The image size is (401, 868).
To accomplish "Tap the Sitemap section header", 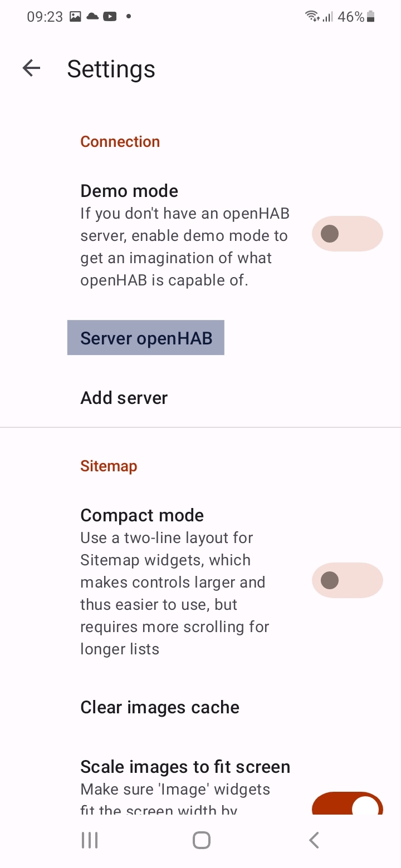I will coord(109,466).
